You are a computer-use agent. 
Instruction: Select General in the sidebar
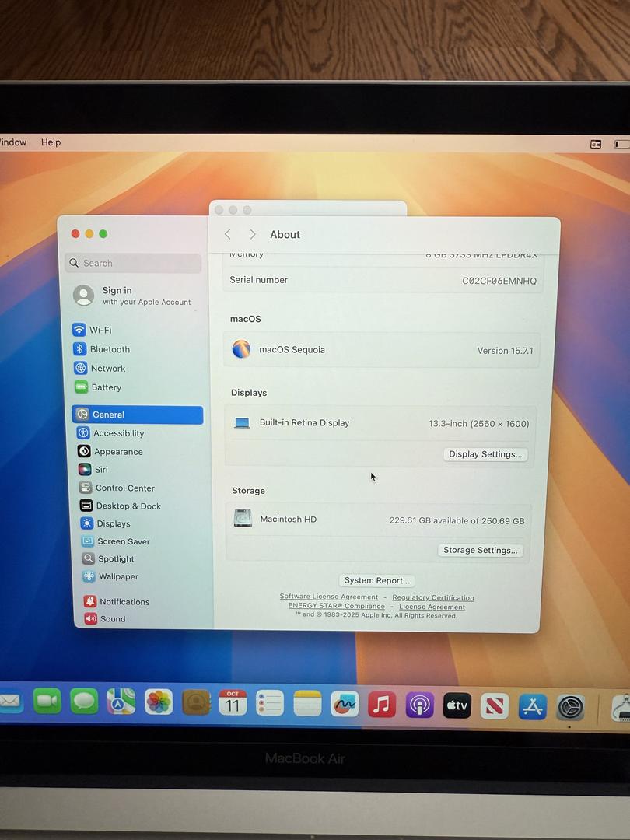click(108, 415)
